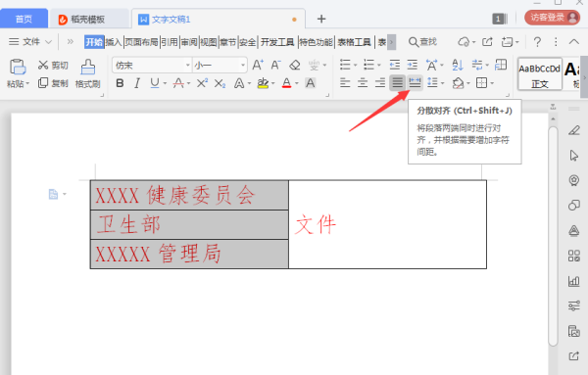Open the 稻壳模板 templates tab

[88, 20]
